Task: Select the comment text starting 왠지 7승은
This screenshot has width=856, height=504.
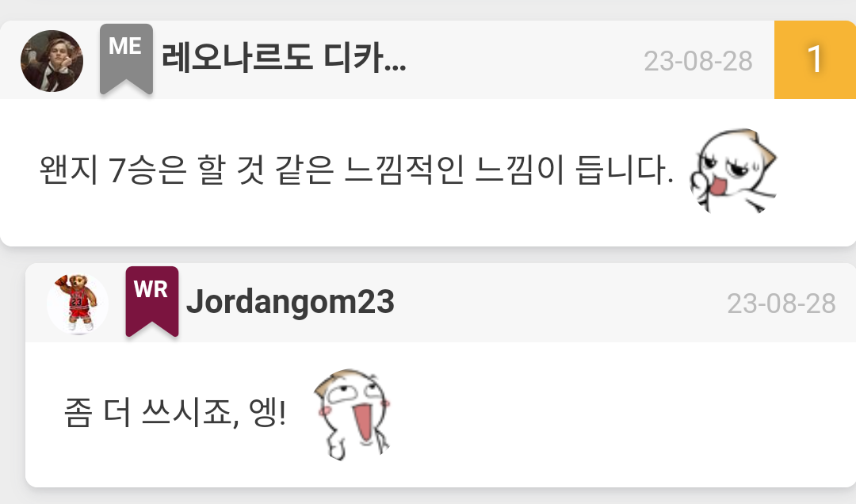Action: click(357, 170)
